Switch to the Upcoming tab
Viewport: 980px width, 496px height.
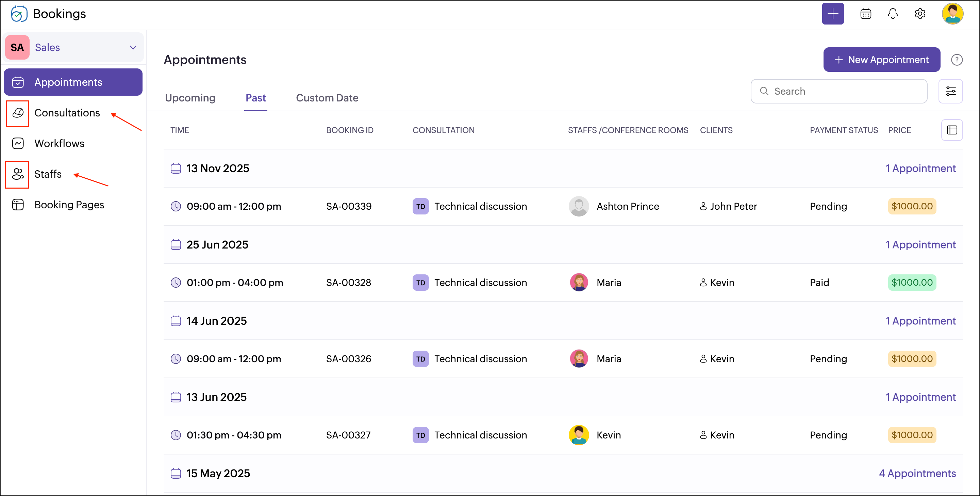[190, 98]
